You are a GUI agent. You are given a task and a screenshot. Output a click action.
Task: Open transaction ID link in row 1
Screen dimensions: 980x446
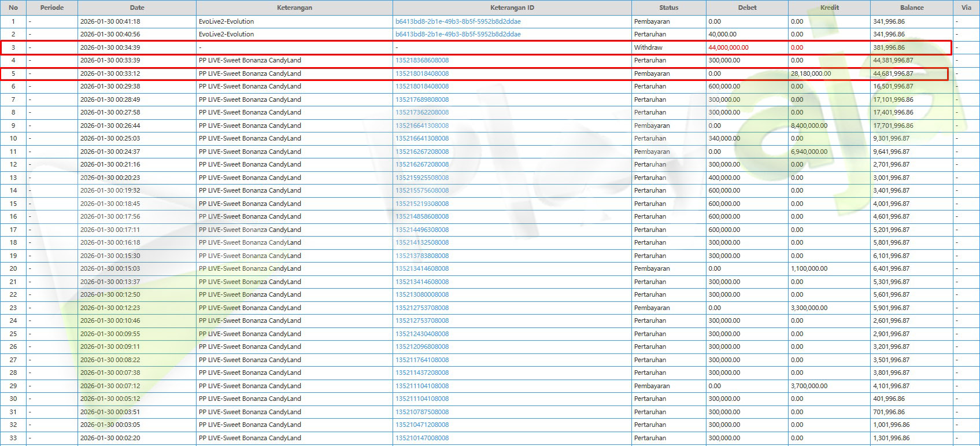click(457, 21)
